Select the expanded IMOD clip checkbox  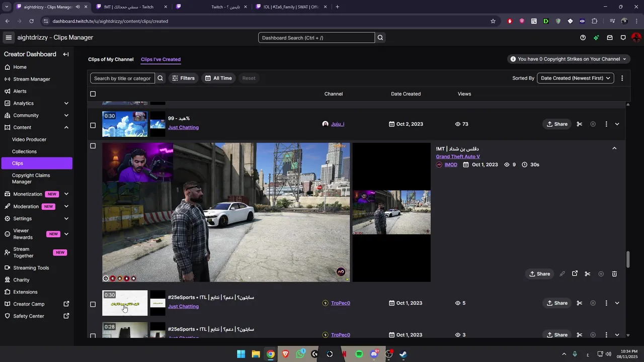click(x=93, y=146)
